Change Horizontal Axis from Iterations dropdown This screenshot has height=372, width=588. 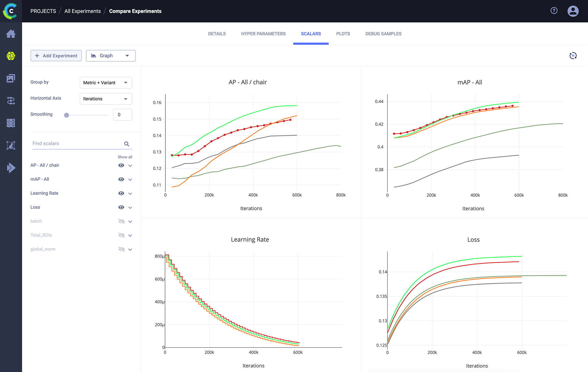106,99
